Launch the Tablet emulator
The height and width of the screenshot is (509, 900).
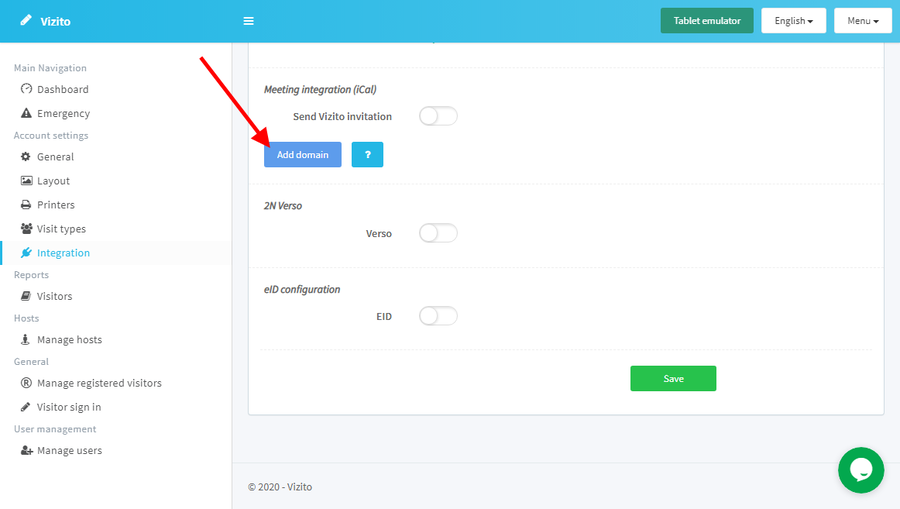(x=706, y=21)
